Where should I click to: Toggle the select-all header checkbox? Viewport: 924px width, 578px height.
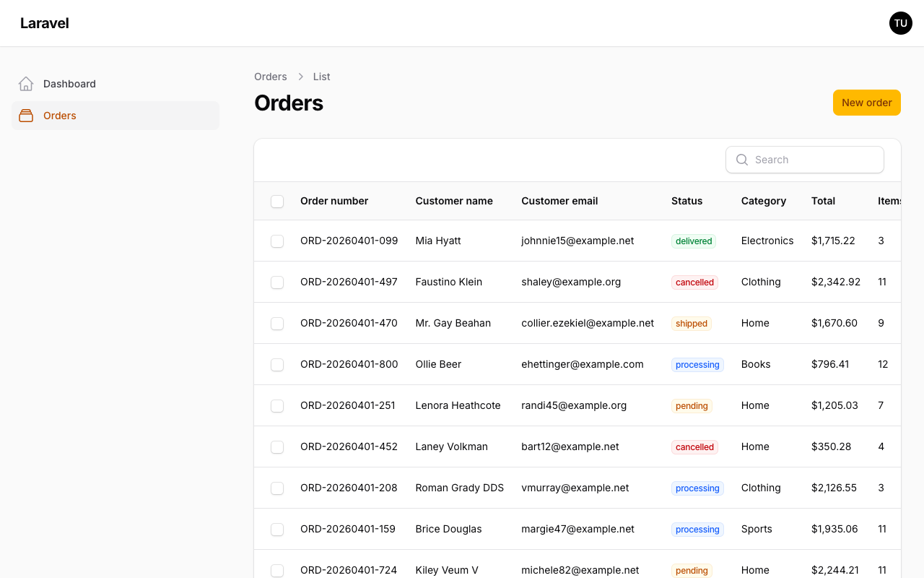tap(277, 202)
